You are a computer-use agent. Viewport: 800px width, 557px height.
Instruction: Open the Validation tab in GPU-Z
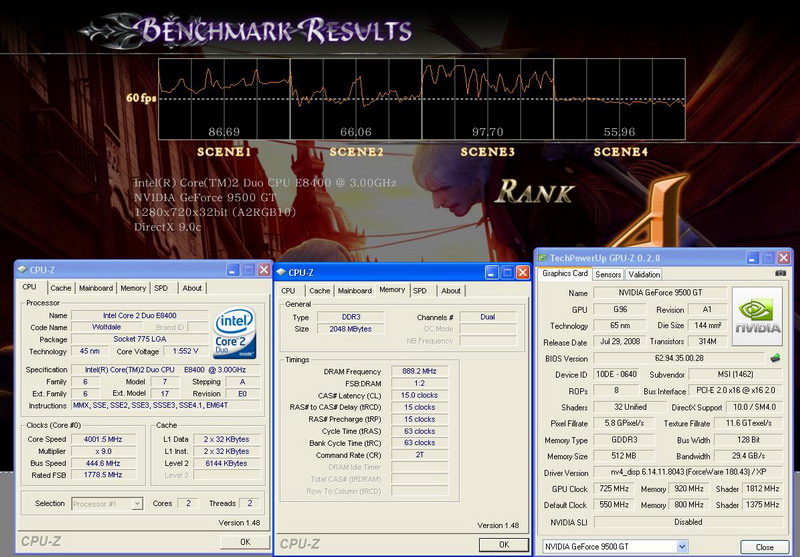[644, 274]
